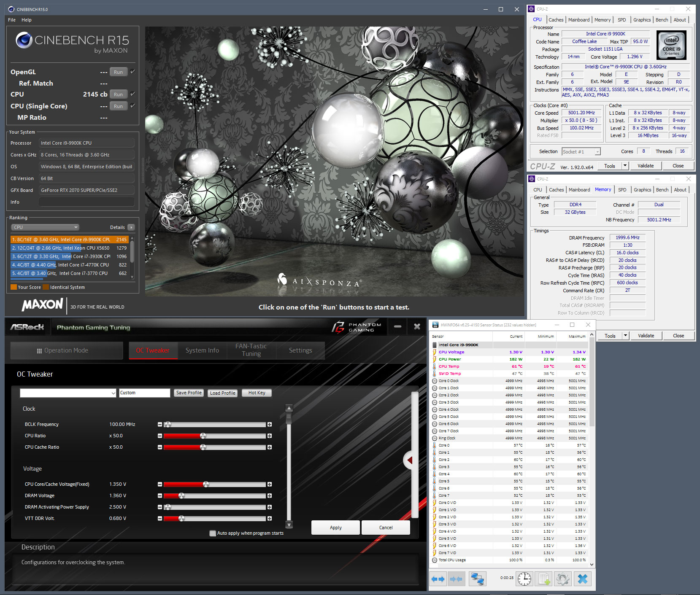
Task: Decrease BCLK Frequency with minus icon
Action: pyautogui.click(x=160, y=424)
